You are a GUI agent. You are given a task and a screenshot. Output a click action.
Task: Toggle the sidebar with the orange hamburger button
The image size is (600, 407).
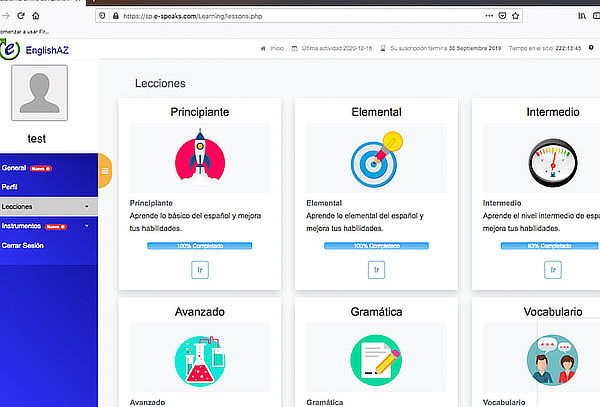(105, 170)
